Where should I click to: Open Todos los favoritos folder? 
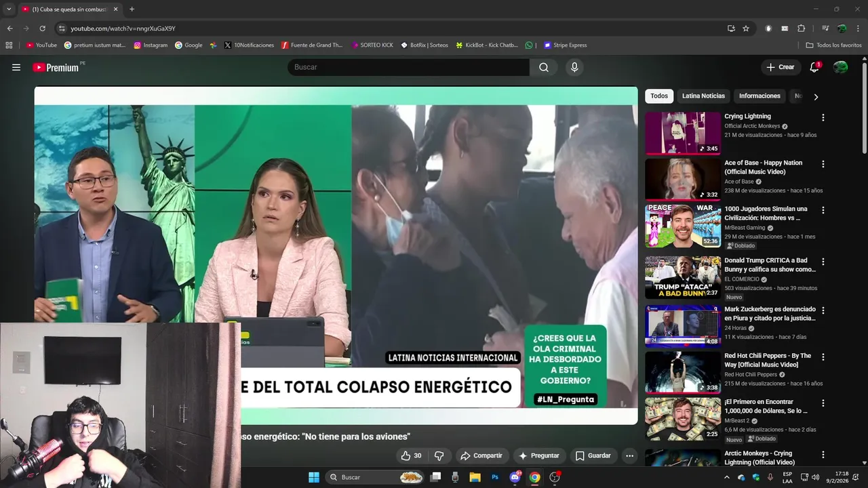pos(833,45)
